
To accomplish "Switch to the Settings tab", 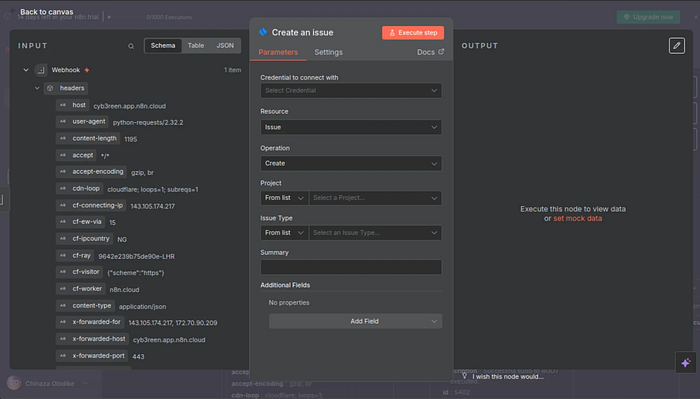I will [329, 52].
